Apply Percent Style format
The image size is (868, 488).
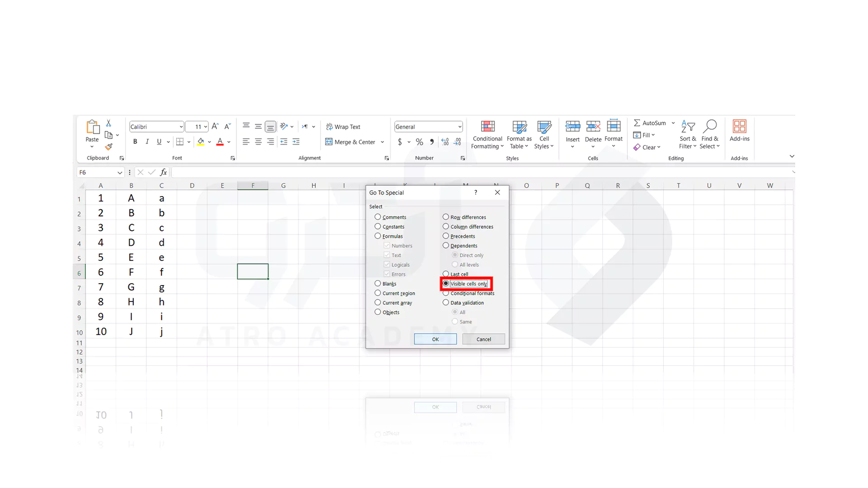(420, 142)
